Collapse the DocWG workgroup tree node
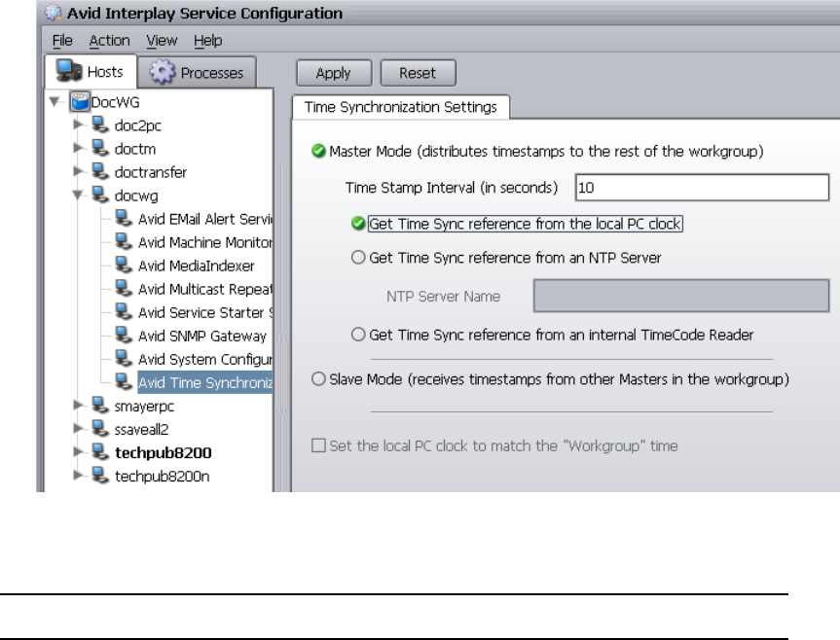 tap(55, 101)
